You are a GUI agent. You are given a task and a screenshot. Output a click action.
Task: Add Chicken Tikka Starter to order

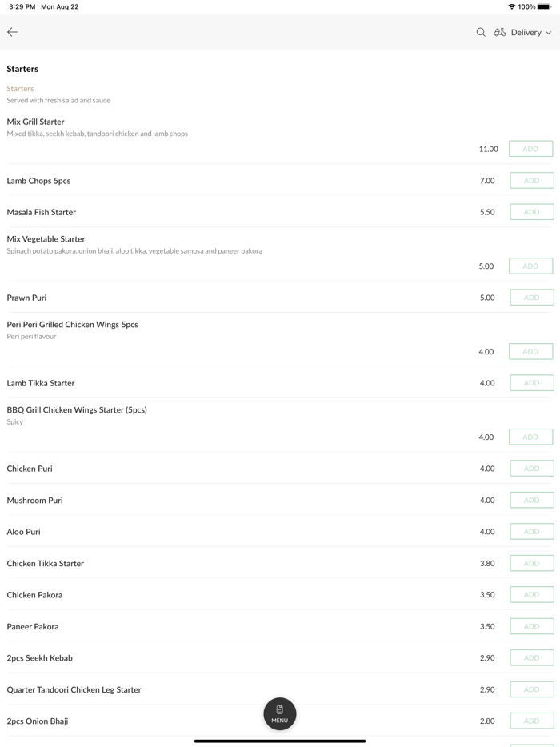[x=531, y=564]
